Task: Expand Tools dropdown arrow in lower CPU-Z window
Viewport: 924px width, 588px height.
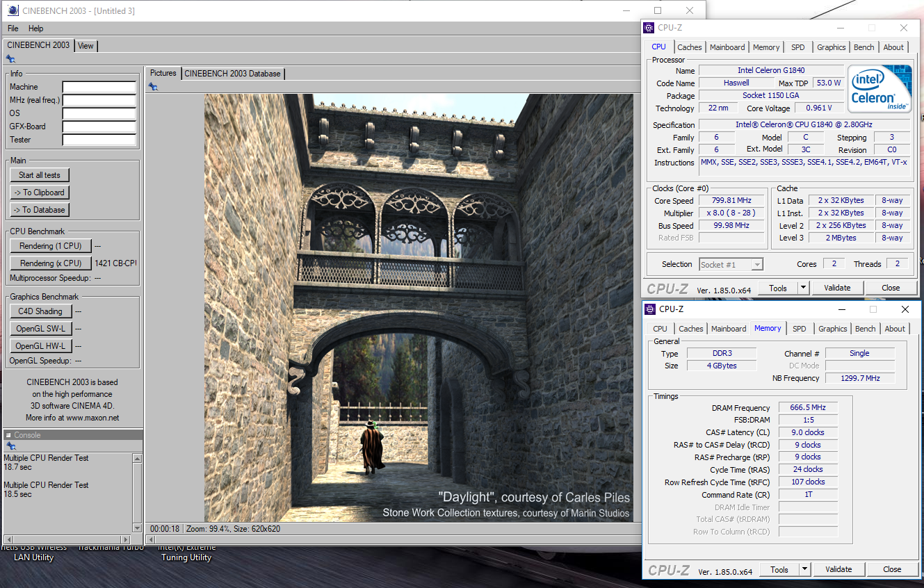Action: click(804, 569)
